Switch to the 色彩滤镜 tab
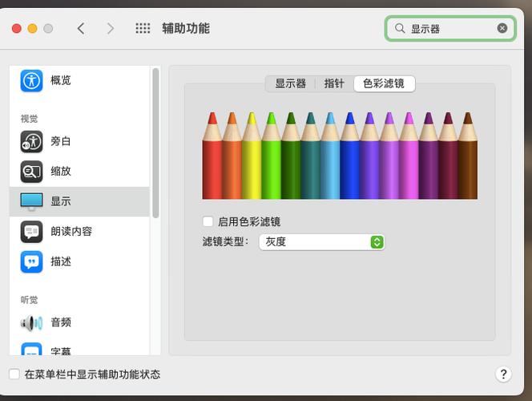532x401 pixels. coord(384,83)
